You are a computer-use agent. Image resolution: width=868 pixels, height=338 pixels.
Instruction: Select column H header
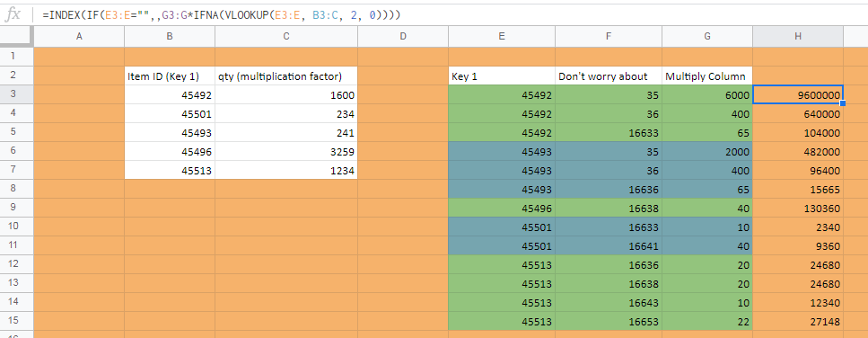coord(798,36)
